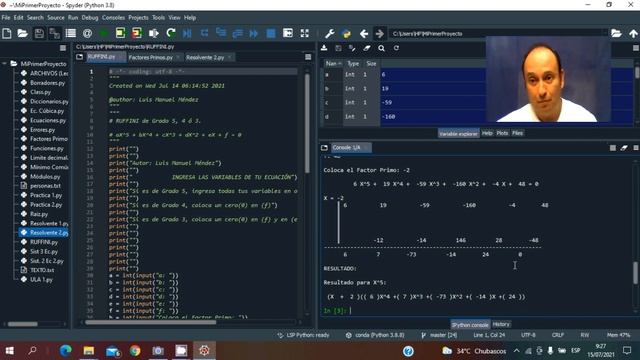Switch to the History tab
Image resolution: width=640 pixels, height=360 pixels.
tap(501, 324)
